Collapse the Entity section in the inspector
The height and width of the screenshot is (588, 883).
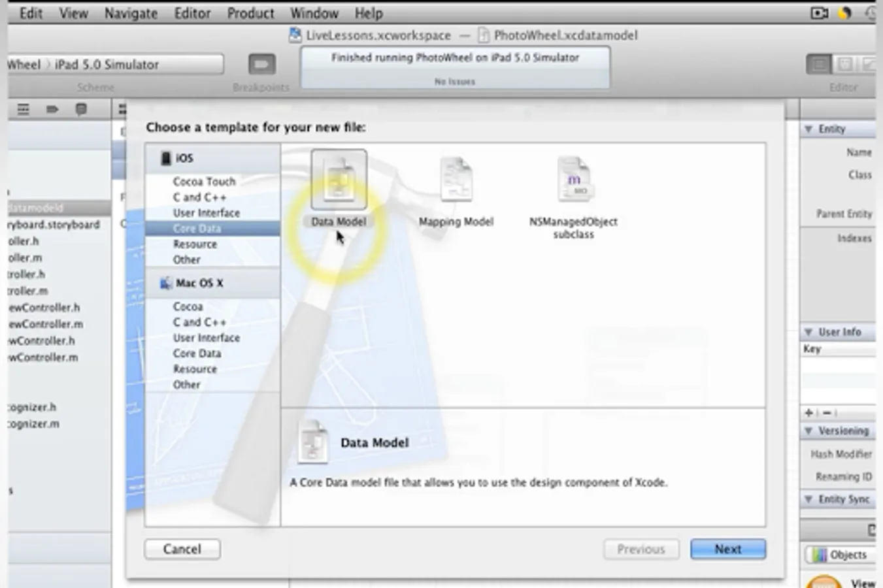(808, 128)
